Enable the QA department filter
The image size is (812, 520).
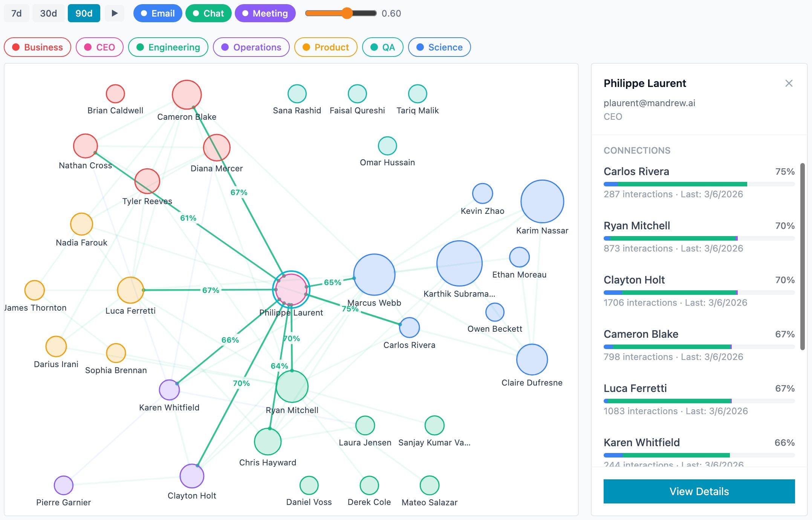coord(382,47)
